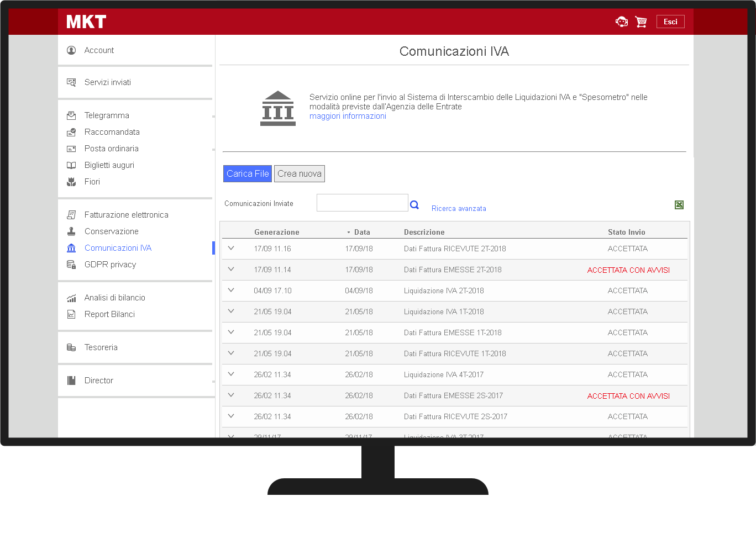This screenshot has height=544, width=756.
Task: Open the support assistant headset icon
Action: coord(622,22)
